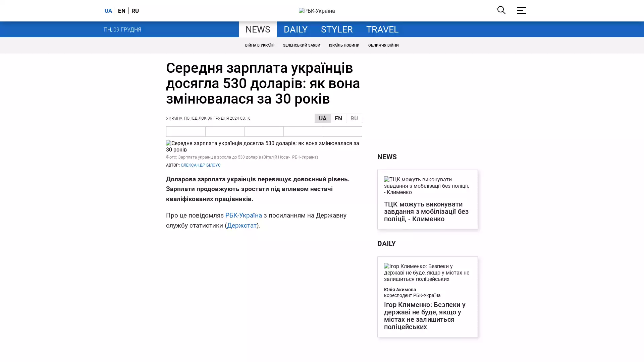
Task: Click the second share button in row
Action: [x=225, y=131]
